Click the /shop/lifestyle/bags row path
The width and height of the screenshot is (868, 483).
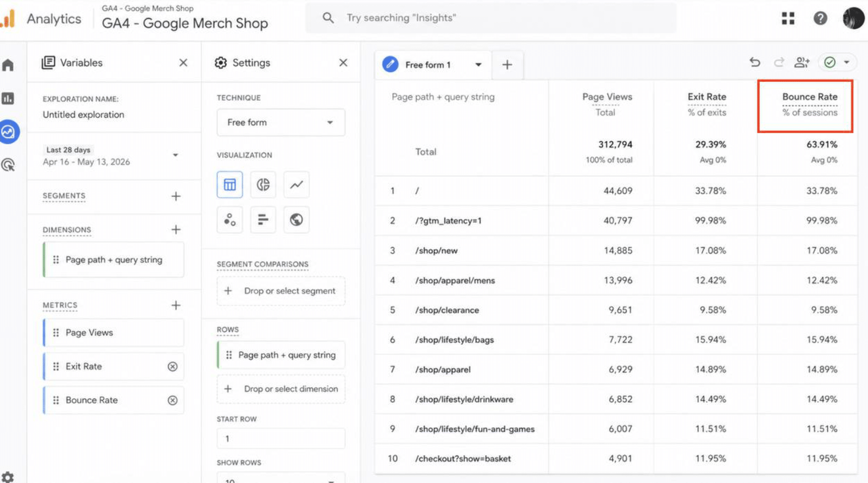pyautogui.click(x=455, y=340)
